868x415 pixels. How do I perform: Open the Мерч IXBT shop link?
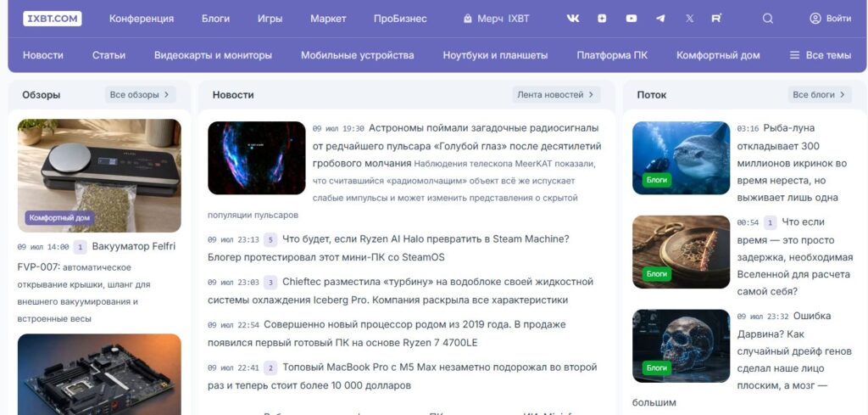496,19
